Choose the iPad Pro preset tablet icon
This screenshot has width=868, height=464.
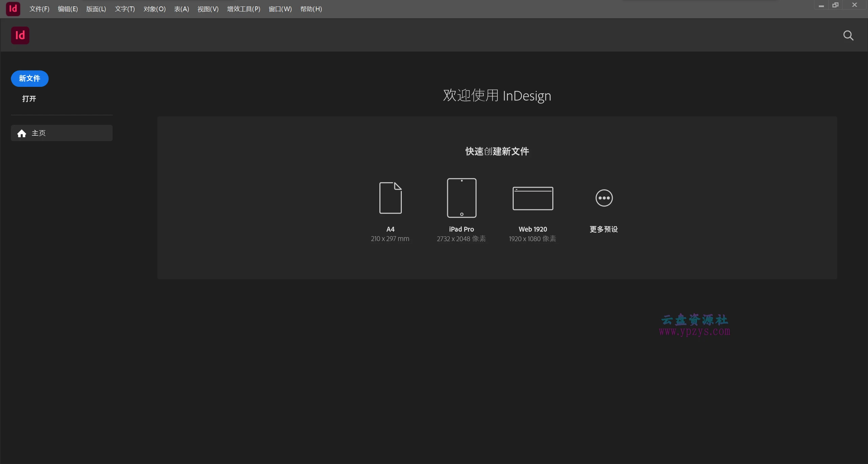[x=461, y=198]
